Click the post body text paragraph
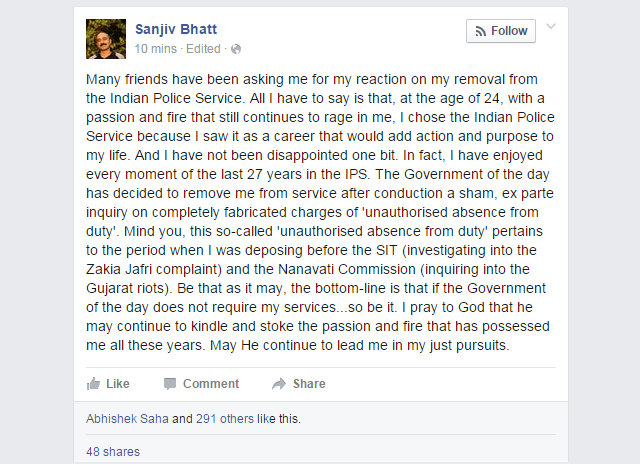Viewport: 640px width, 464px height. click(320, 212)
